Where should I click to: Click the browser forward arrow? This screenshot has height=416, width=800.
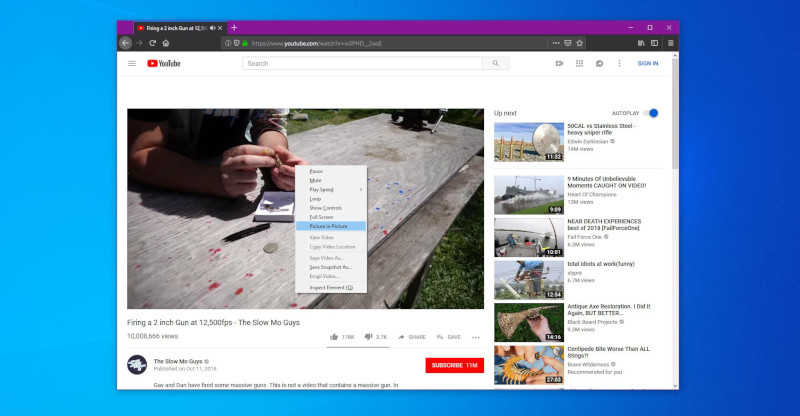coord(139,43)
